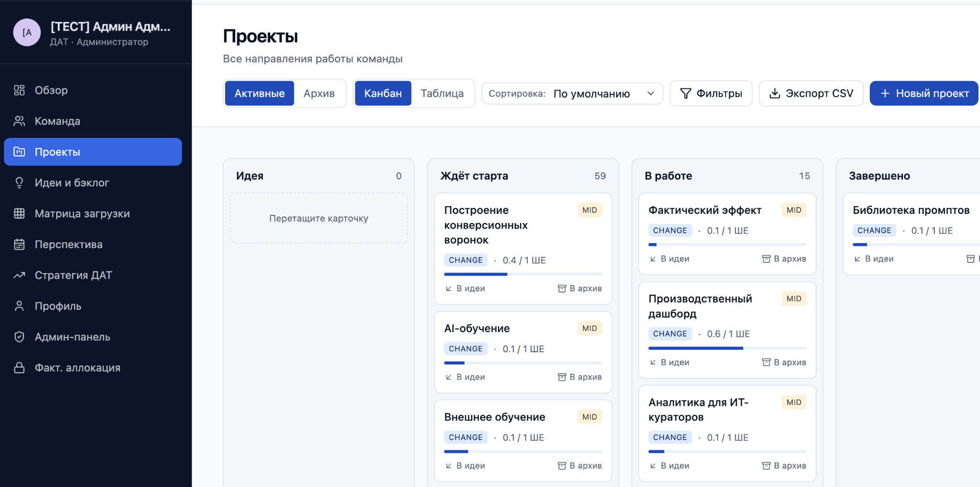Click the Команда people icon in the sidebar

pos(19,121)
